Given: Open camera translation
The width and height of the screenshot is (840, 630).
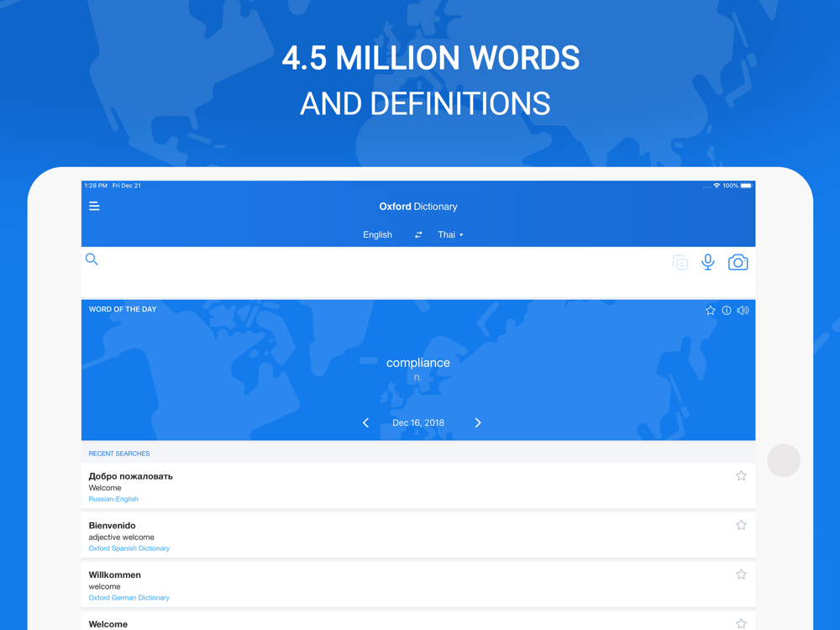Looking at the screenshot, I should (x=738, y=262).
